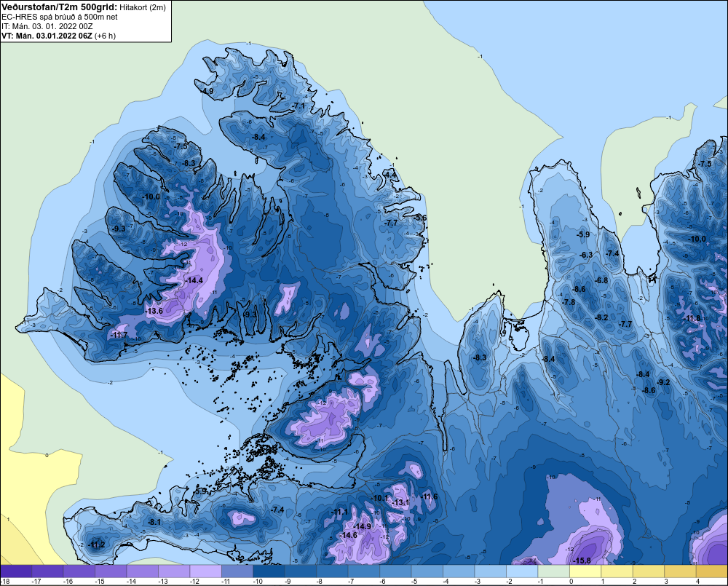Image resolution: width=728 pixels, height=586 pixels.
Task: Click the legend scale label -11
Action: [x=226, y=582]
